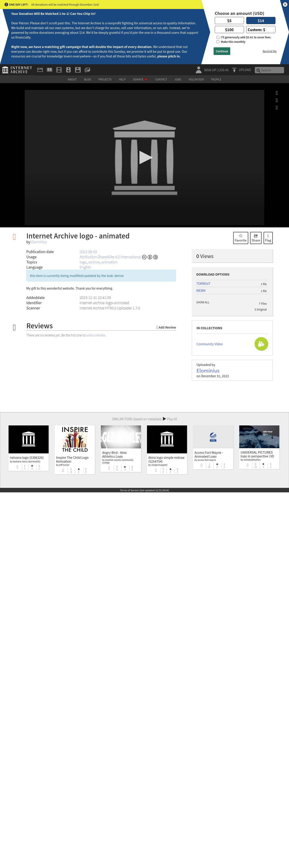
Task: Open Community Video collection link
Action: pyautogui.click(x=210, y=344)
